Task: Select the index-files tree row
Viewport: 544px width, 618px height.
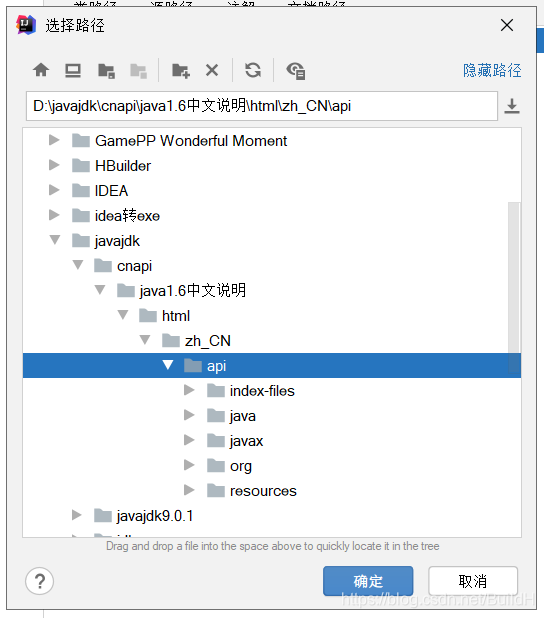Action: (x=272, y=391)
